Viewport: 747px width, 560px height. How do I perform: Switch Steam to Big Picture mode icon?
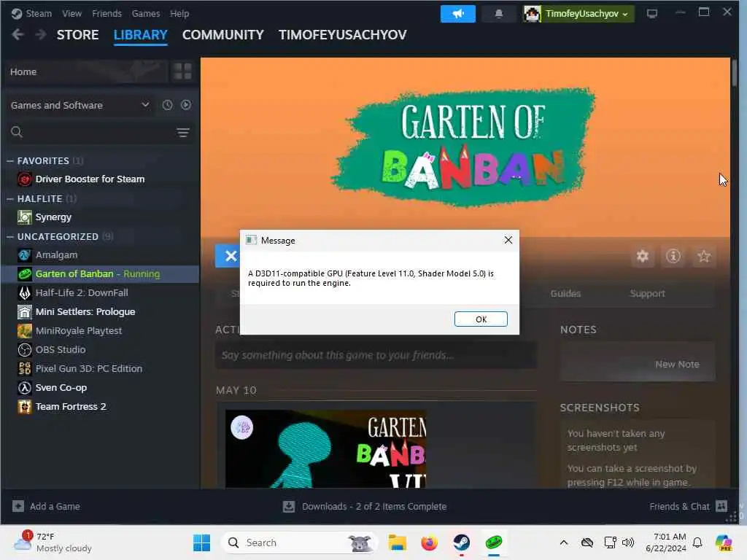[x=651, y=14]
